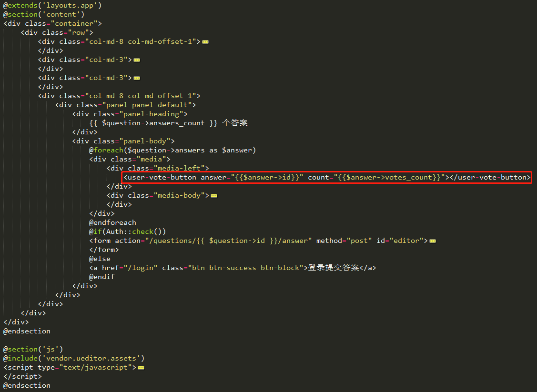Screen dimensions: 537x392
Task: Click the @endif directive
Action: (102, 277)
